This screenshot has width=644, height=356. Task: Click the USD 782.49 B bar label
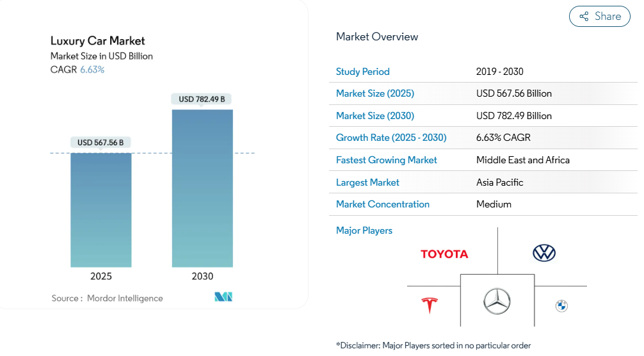pos(202,99)
